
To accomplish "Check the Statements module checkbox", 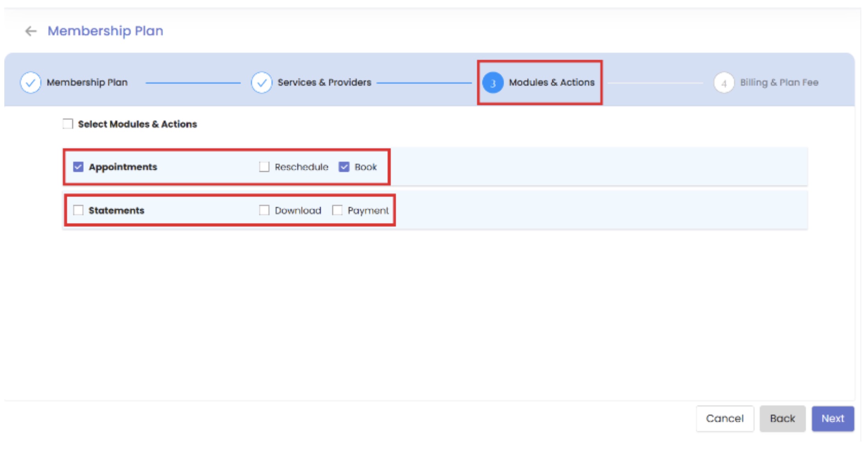I will (78, 210).
